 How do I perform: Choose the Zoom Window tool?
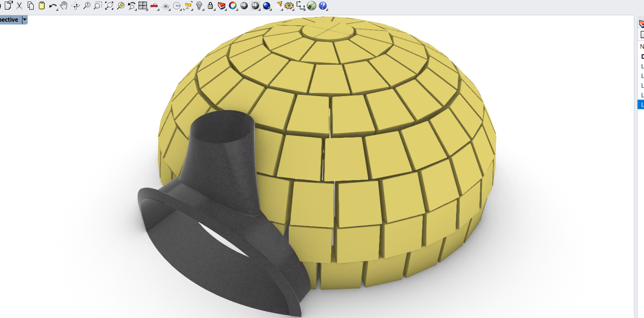click(98, 6)
